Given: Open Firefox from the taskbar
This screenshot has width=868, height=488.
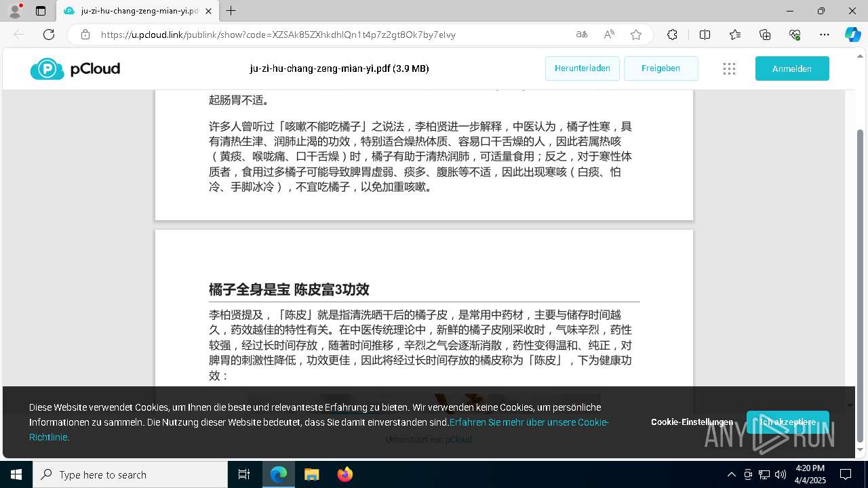Looking at the screenshot, I should [x=344, y=474].
